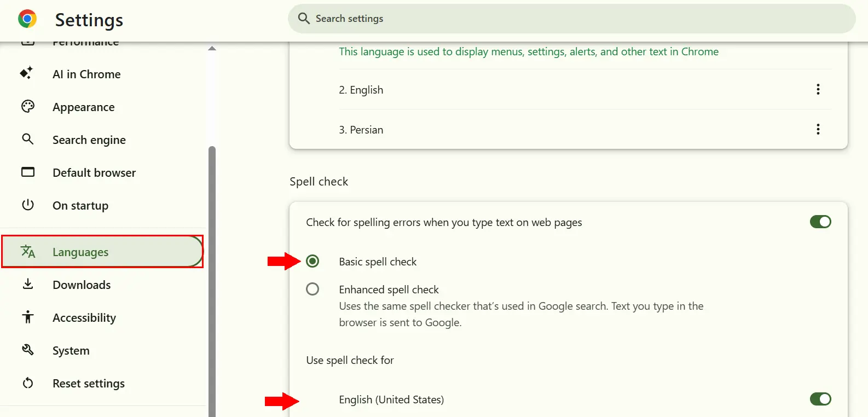This screenshot has width=868, height=417.
Task: Click the System wrench icon
Action: click(x=28, y=350)
